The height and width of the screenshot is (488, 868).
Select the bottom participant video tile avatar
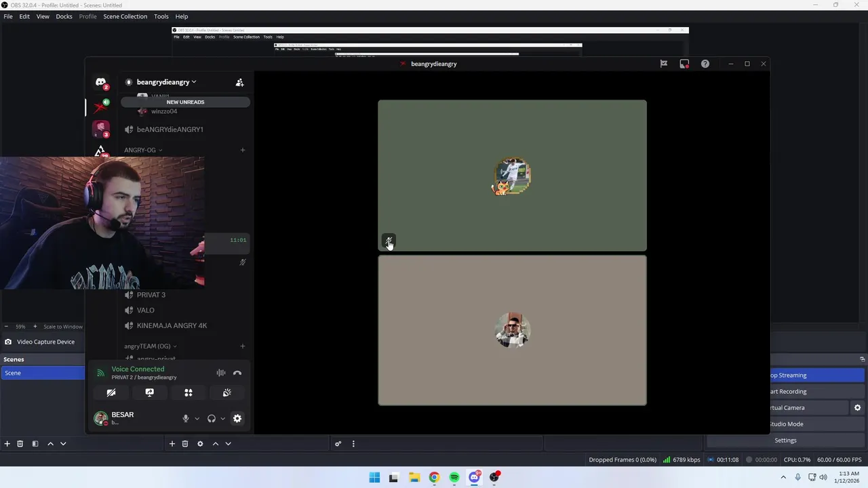tap(512, 330)
